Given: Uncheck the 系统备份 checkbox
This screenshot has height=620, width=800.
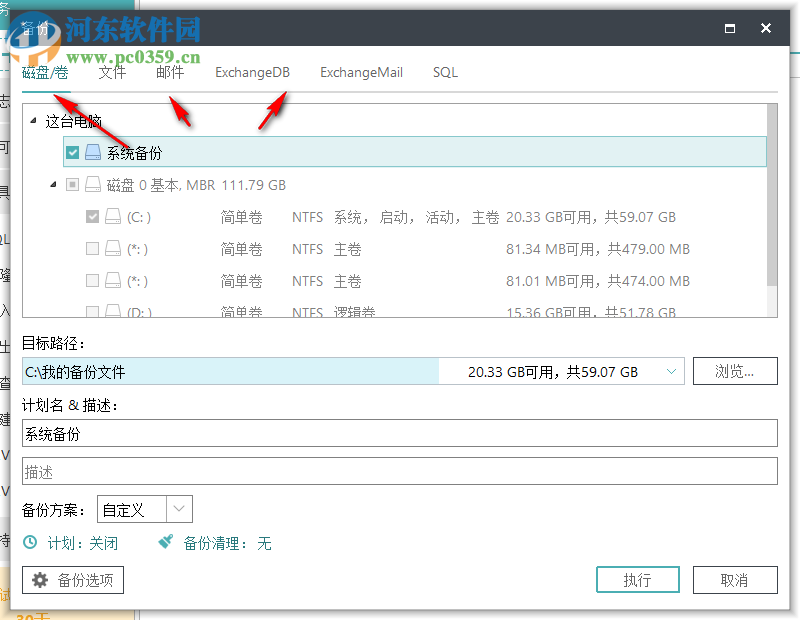Looking at the screenshot, I should [x=73, y=152].
